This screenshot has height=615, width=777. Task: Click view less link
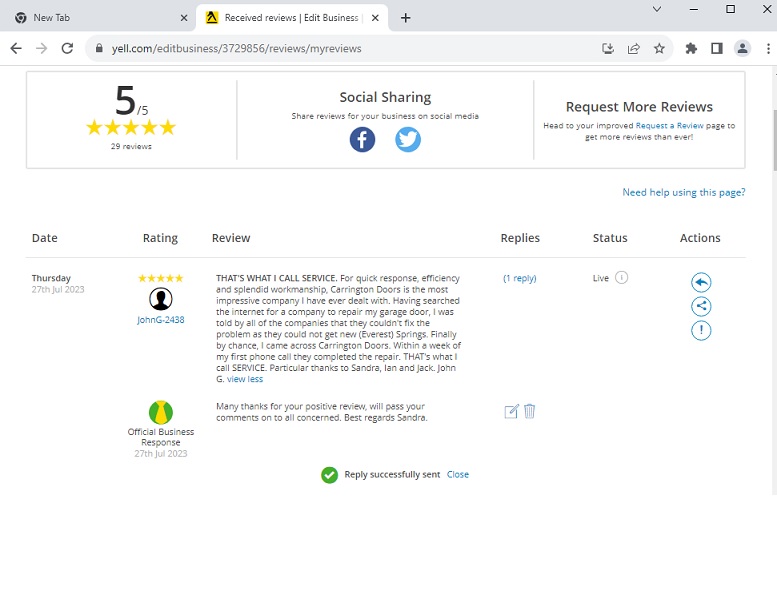point(245,379)
